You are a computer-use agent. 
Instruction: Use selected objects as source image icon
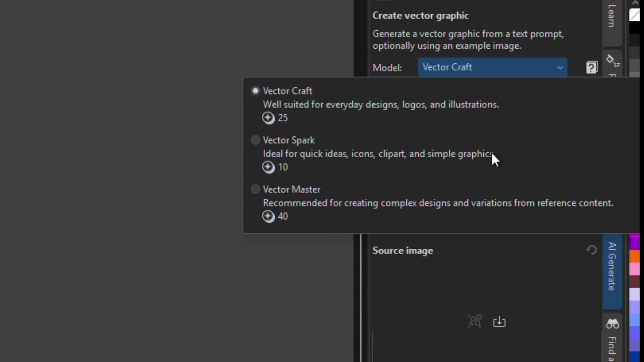[475, 321]
